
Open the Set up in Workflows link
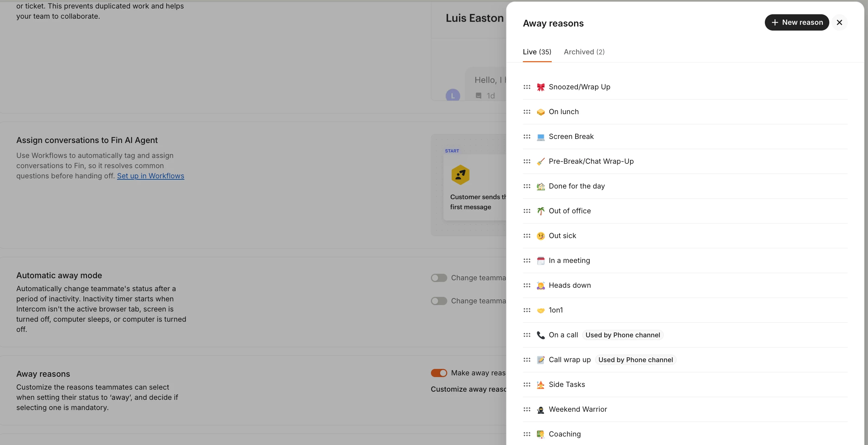point(151,176)
